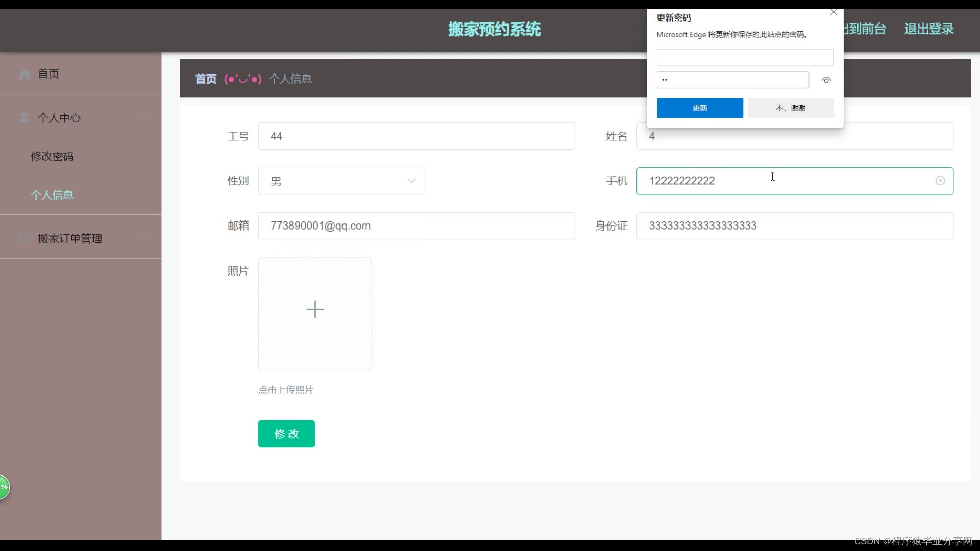This screenshot has width=980, height=551.
Task: Decline with the 不，谢谢 button
Action: coord(790,108)
